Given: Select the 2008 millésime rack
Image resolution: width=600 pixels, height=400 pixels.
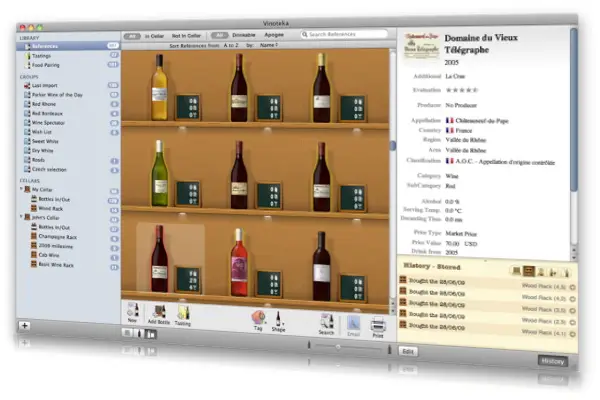Looking at the screenshot, I should pos(68,246).
